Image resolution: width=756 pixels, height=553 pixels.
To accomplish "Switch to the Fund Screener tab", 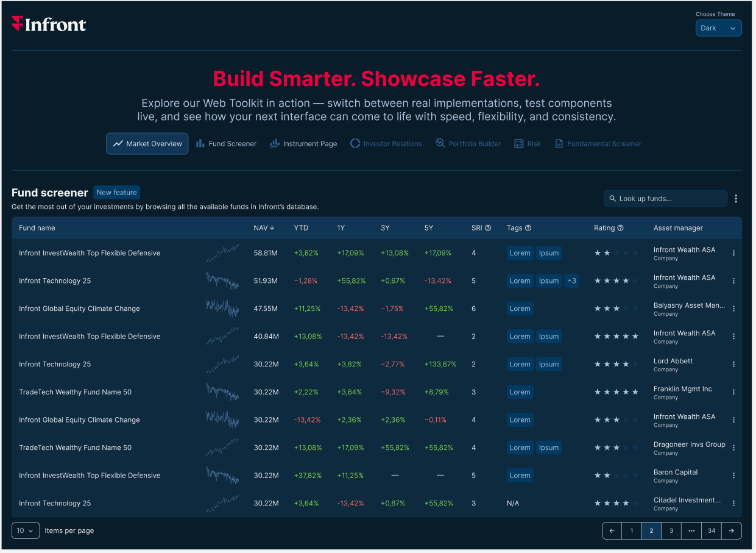I will point(226,144).
